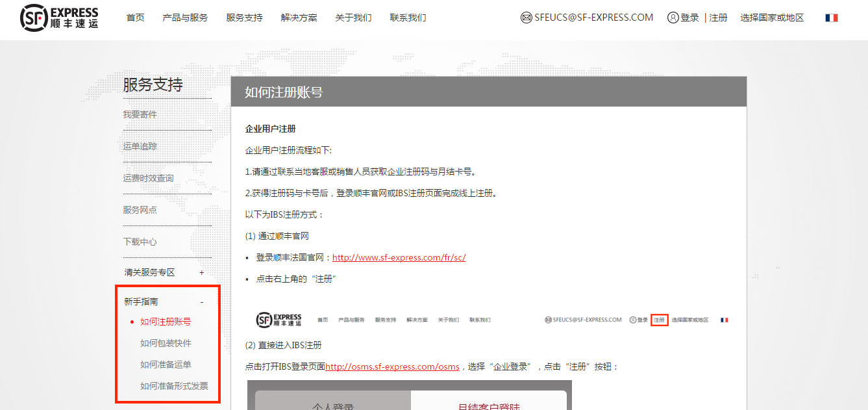Select 运单追踪 in the sidebar
868x410 pixels.
(138, 146)
